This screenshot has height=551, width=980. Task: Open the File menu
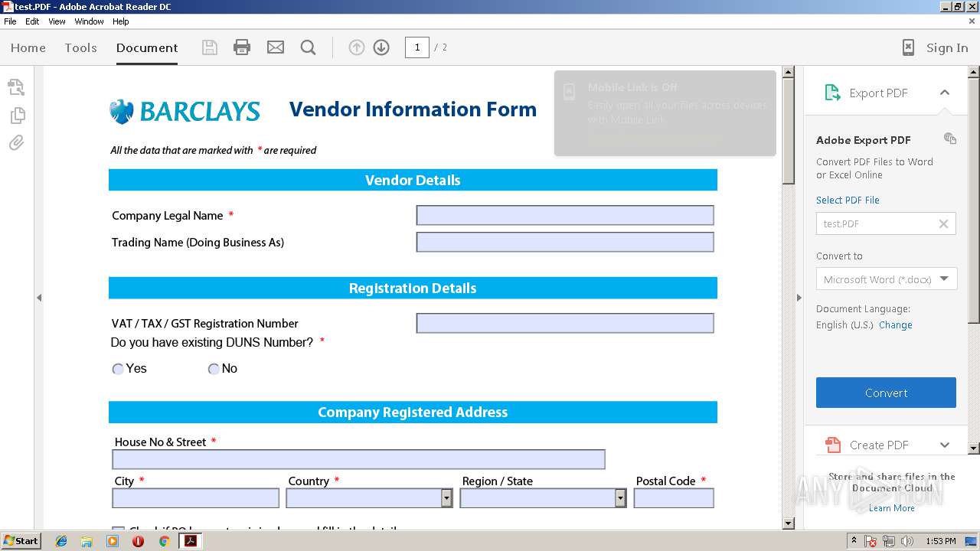coord(10,21)
